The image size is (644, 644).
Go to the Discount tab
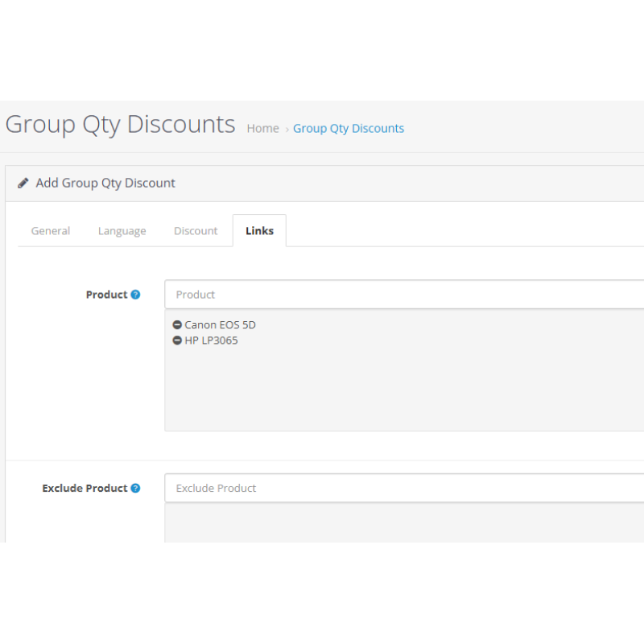(196, 231)
